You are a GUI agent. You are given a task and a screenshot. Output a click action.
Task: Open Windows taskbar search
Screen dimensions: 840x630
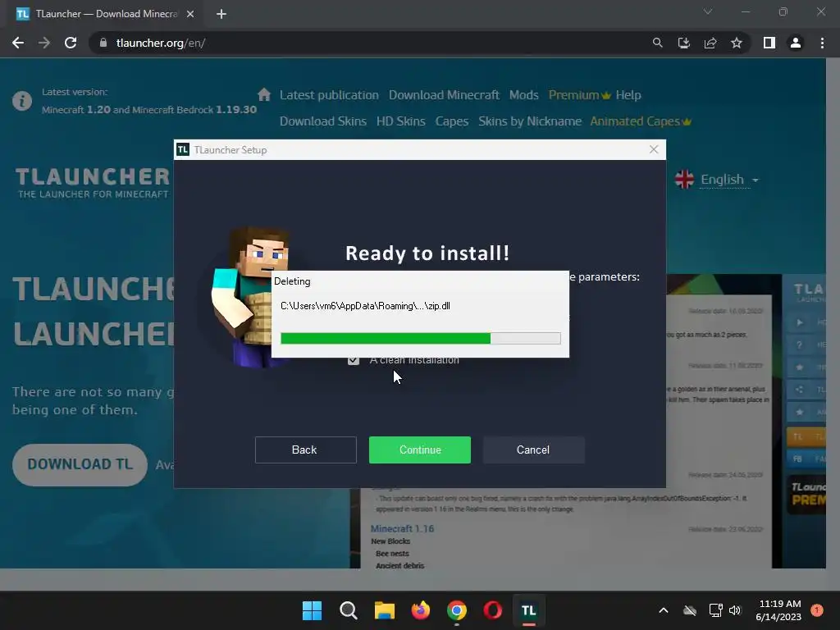click(348, 610)
